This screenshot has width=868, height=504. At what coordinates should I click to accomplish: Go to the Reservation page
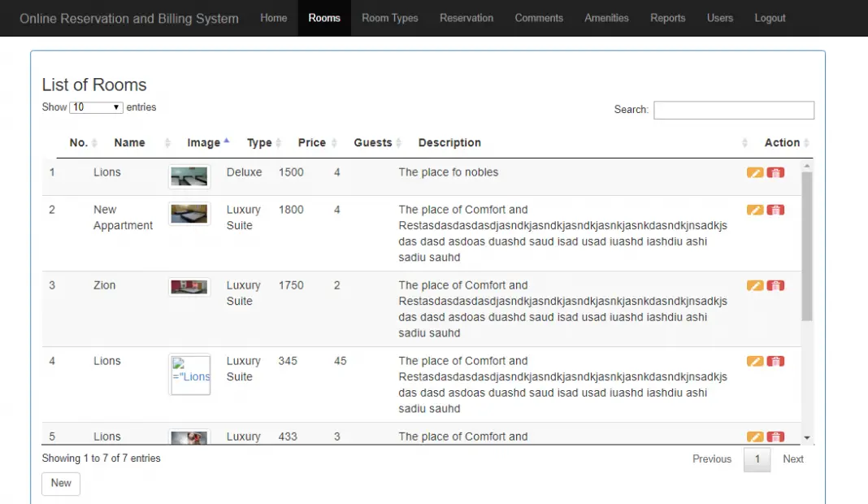pyautogui.click(x=467, y=18)
